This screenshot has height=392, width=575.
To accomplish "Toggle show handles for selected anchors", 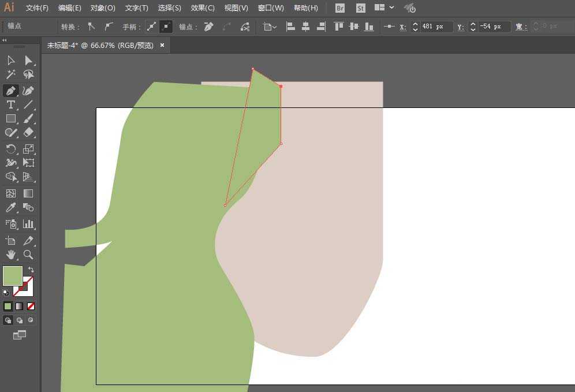I will pos(151,27).
